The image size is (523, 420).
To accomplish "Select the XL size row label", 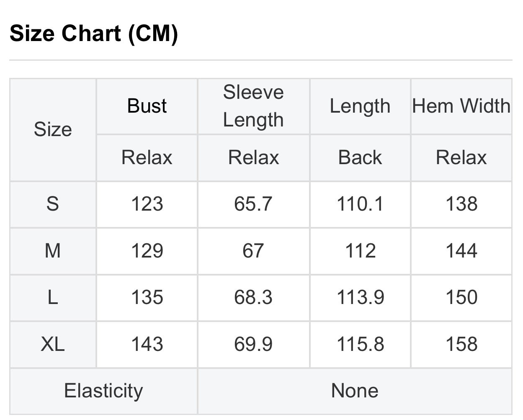I will click(53, 344).
